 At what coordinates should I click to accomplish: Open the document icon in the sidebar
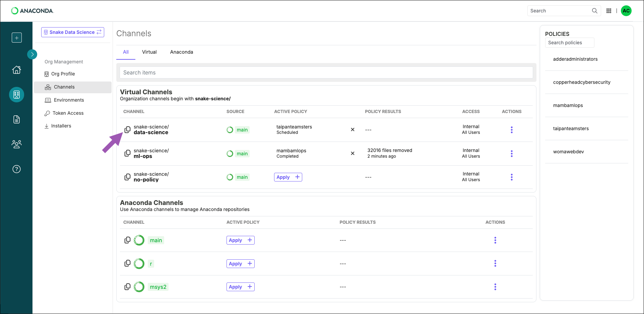click(x=16, y=119)
